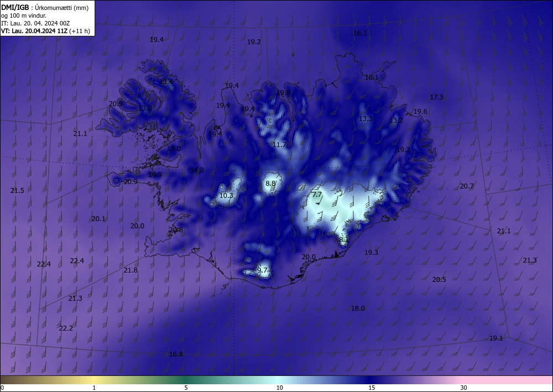Click the 22.2 value label
The height and width of the screenshot is (392, 553).
pyautogui.click(x=66, y=328)
